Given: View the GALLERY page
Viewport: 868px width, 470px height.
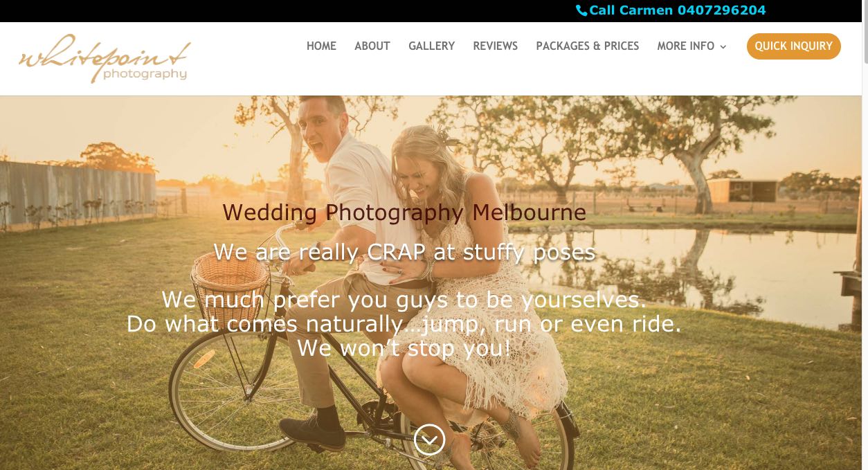Looking at the screenshot, I should pos(431,46).
